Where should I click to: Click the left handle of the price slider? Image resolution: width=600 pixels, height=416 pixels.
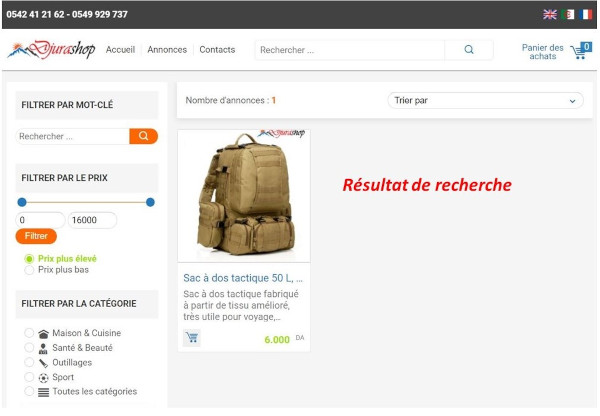coord(22,202)
